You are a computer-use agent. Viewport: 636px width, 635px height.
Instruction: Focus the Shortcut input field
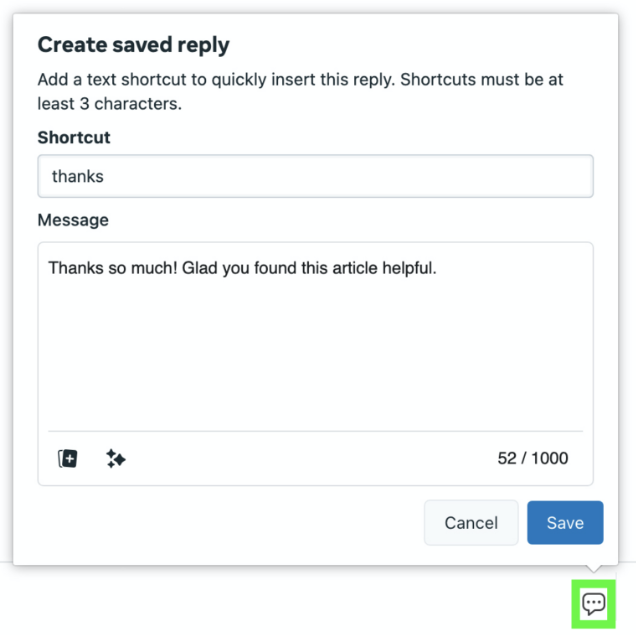pos(315,176)
